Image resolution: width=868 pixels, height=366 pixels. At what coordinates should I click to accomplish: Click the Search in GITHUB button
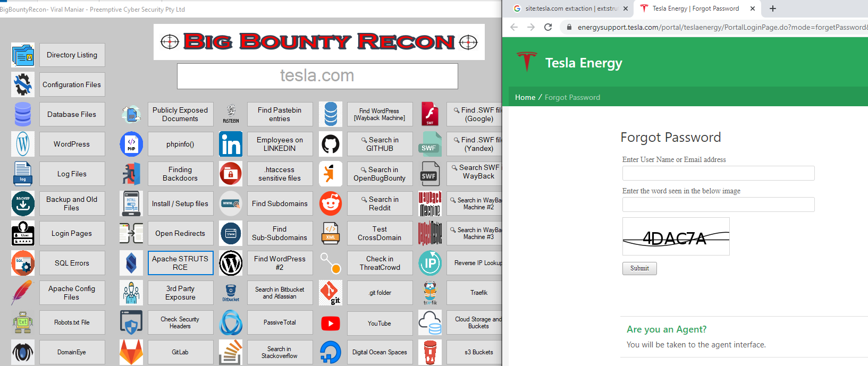coord(380,144)
